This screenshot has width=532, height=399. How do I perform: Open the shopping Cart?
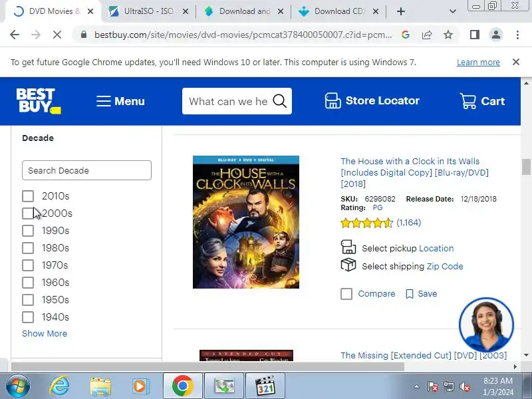(482, 101)
